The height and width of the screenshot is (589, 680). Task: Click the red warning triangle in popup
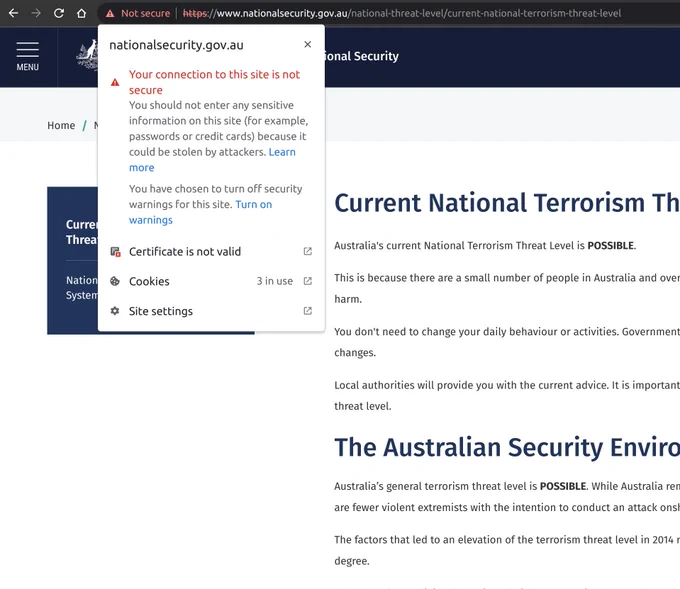[x=115, y=82]
